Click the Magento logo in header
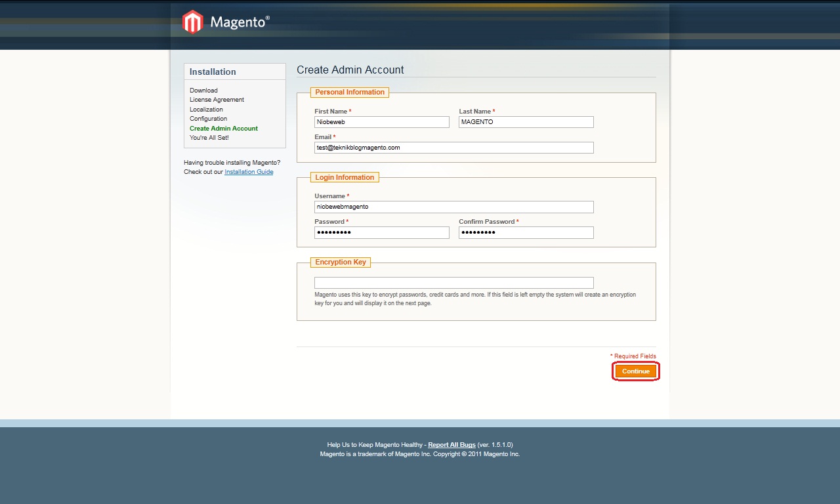The height and width of the screenshot is (504, 840). click(226, 22)
